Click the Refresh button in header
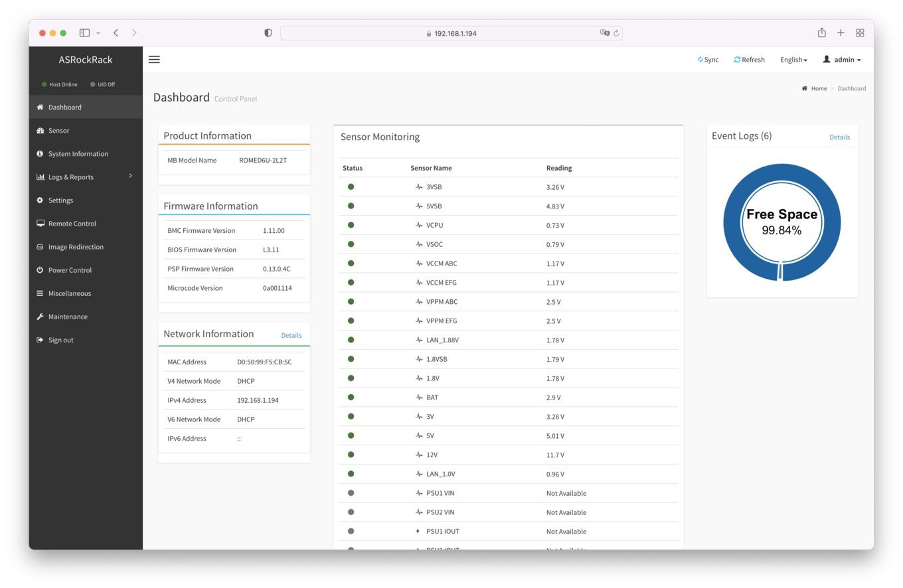Screen dimensions: 903x588 (x=750, y=60)
